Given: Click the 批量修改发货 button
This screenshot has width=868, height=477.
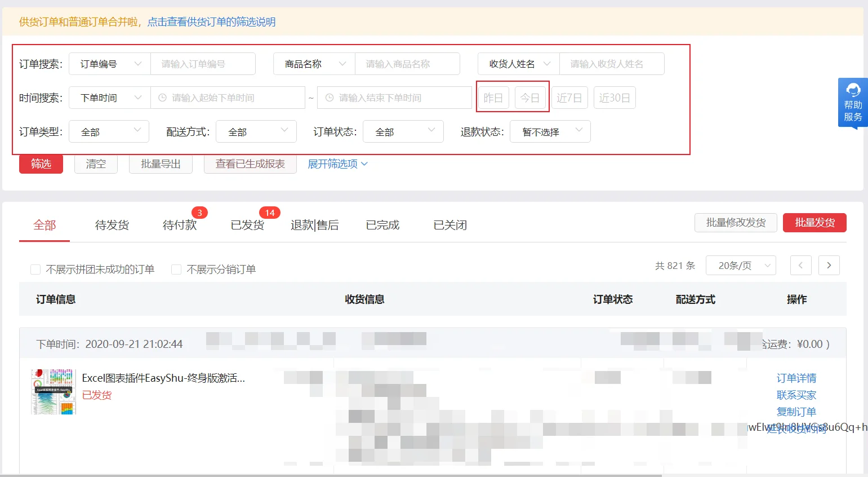Looking at the screenshot, I should [736, 222].
